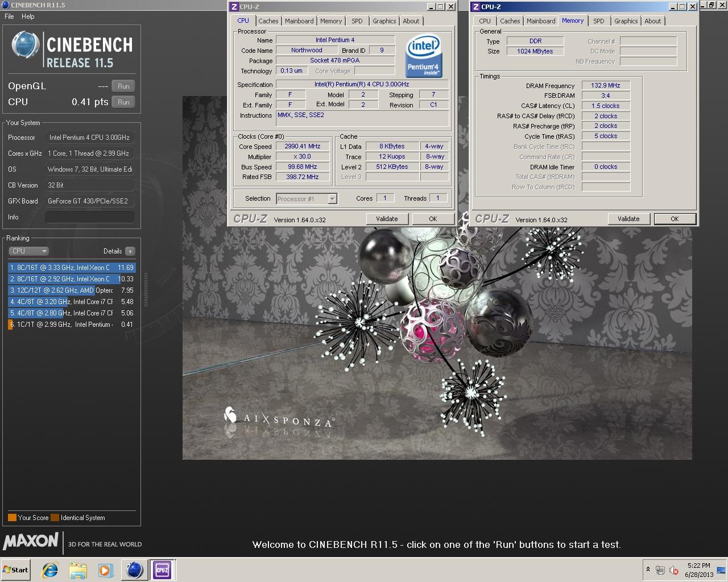The image size is (728, 582).
Task: Click the Code Name value Northwood
Action: [307, 51]
